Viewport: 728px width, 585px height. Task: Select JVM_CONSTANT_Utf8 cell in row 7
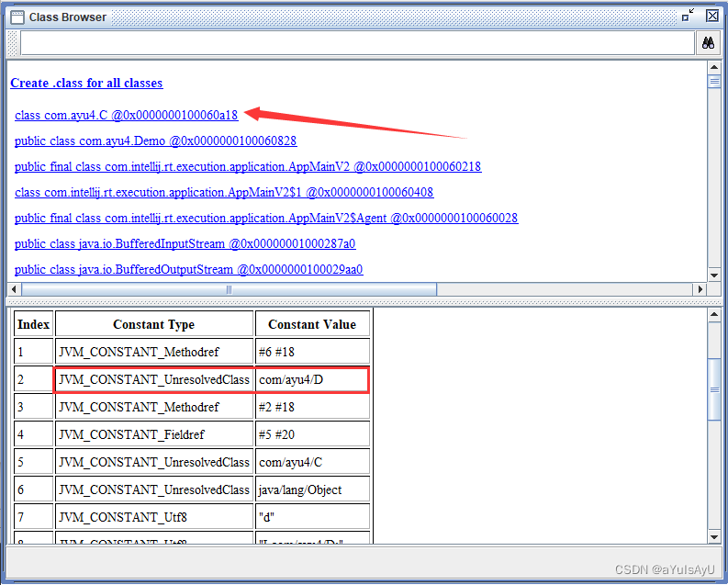pyautogui.click(x=153, y=517)
